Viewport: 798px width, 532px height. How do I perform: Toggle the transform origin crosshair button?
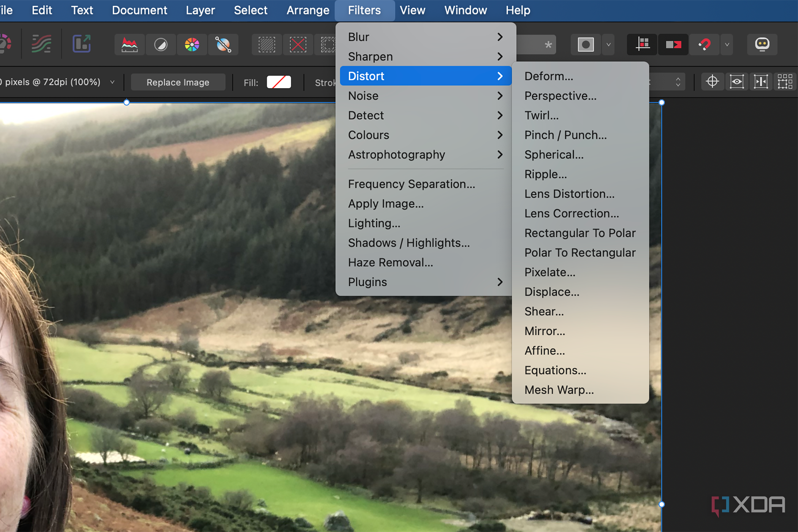(x=712, y=81)
